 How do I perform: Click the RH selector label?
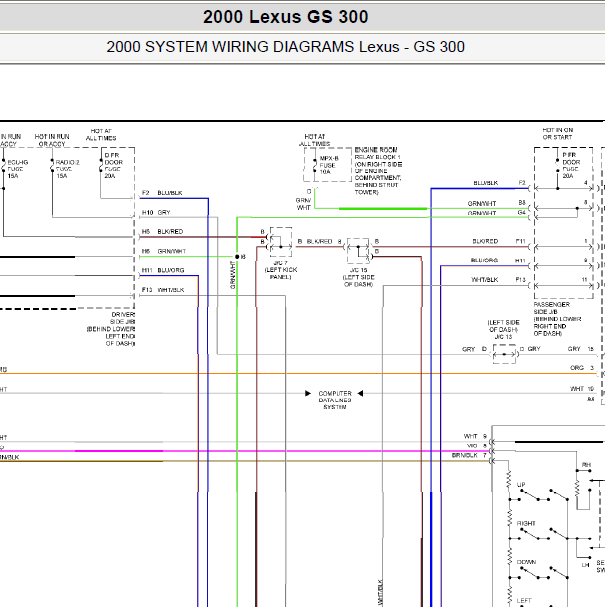(x=586, y=465)
